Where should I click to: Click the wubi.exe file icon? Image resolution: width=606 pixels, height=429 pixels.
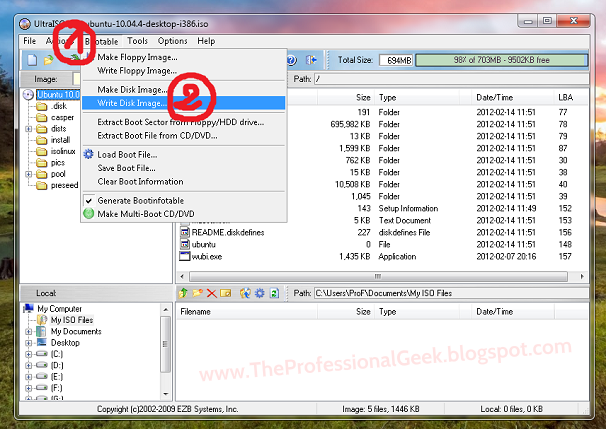tap(185, 256)
